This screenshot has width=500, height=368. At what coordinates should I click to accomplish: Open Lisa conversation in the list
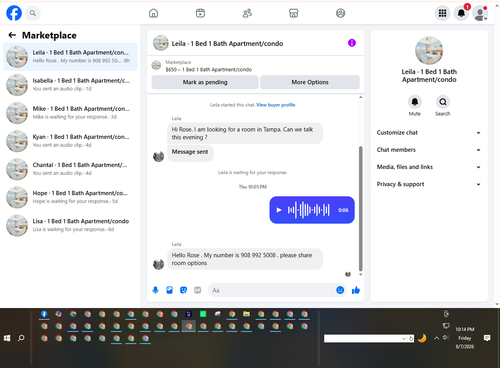pos(70,225)
